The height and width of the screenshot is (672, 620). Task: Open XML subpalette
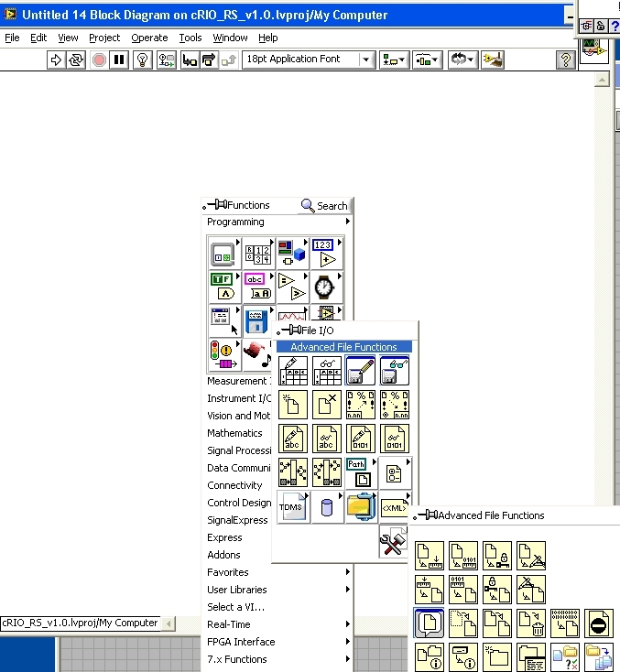395,507
